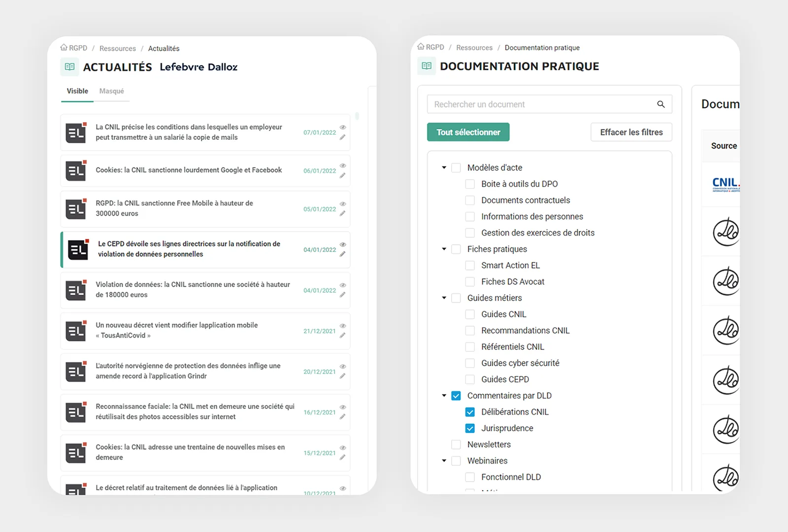The width and height of the screenshot is (788, 532).
Task: Switch to the Visible tab
Action: coord(77,91)
